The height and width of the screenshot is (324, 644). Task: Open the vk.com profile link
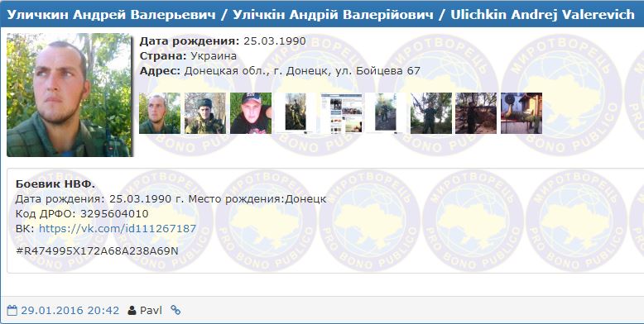(118, 228)
